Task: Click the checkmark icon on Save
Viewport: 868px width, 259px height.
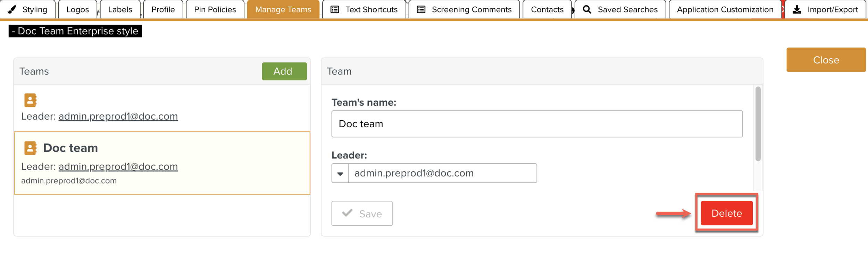Action: tap(347, 213)
